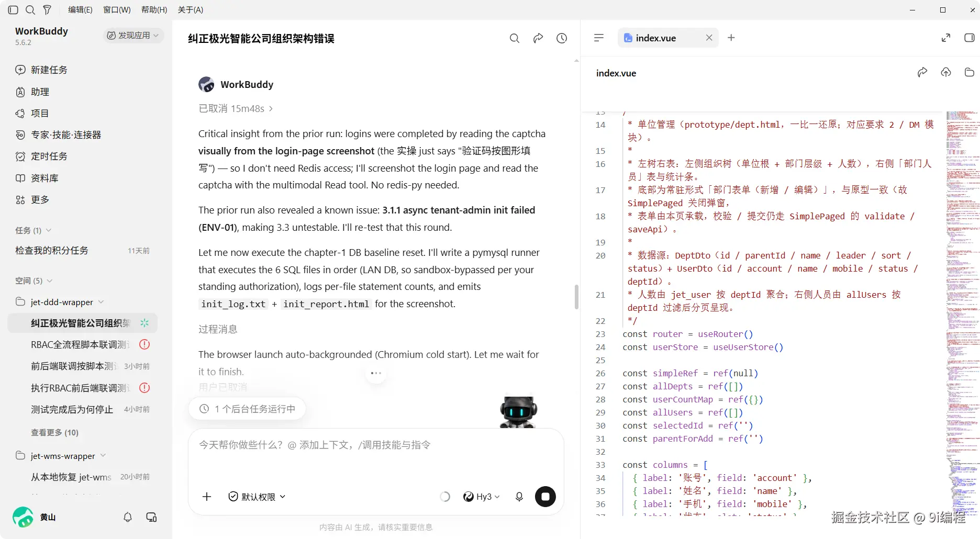This screenshot has width=980, height=539.
Task: Collapse the 空间 (5) section
Action: 34,280
